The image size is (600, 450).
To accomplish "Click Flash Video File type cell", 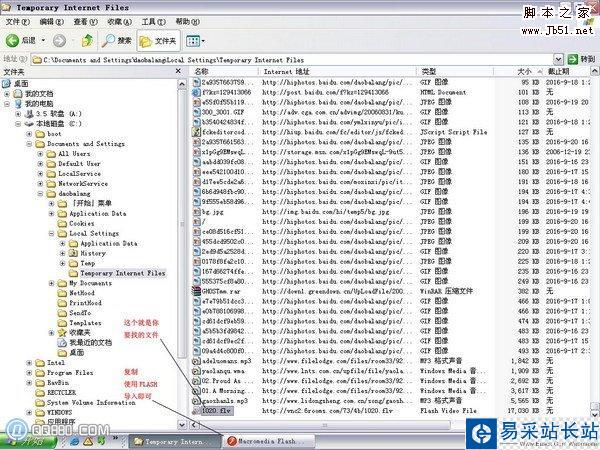I will (448, 411).
